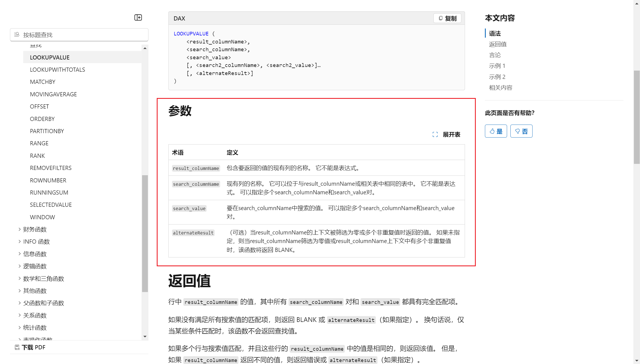Expand the 逻辑函数 category
This screenshot has width=640, height=364.
[x=20, y=266]
